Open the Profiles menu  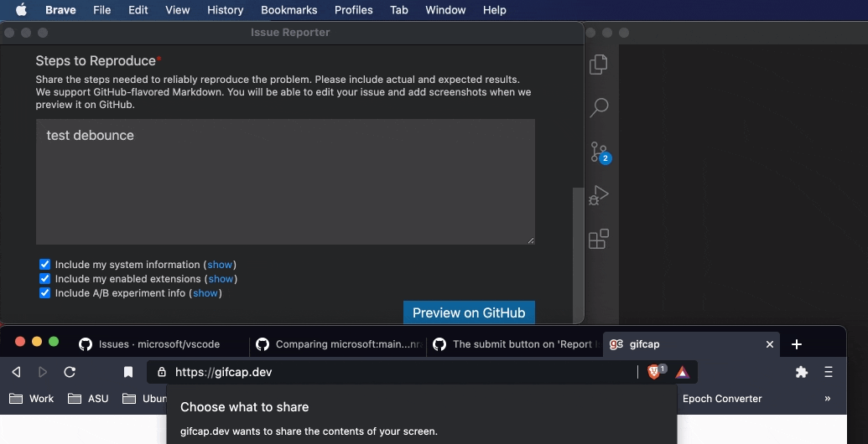pos(353,10)
